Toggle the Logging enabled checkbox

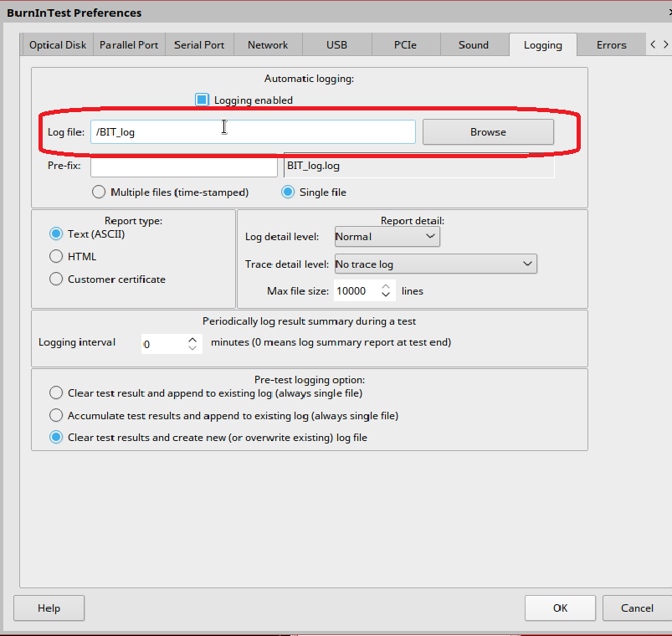[202, 100]
